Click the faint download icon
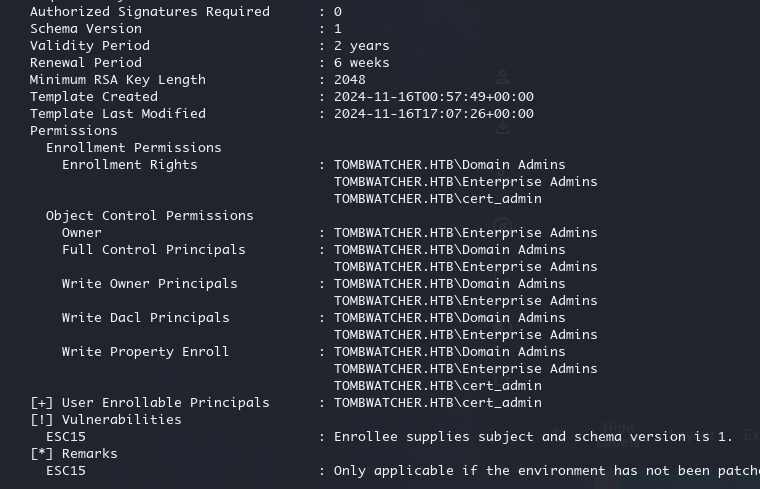Viewport: 760px width, 489px height. click(503, 127)
